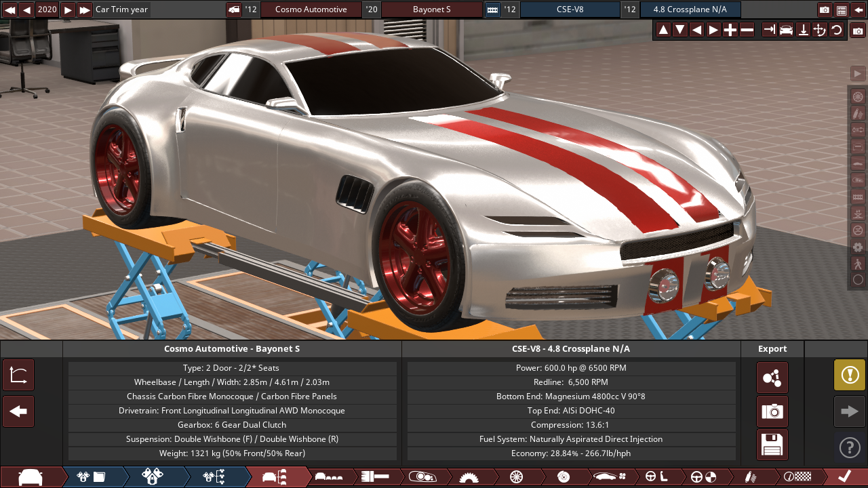This screenshot has height=488, width=868.
Task: Click the engine family icon in top bar
Action: (493, 9)
